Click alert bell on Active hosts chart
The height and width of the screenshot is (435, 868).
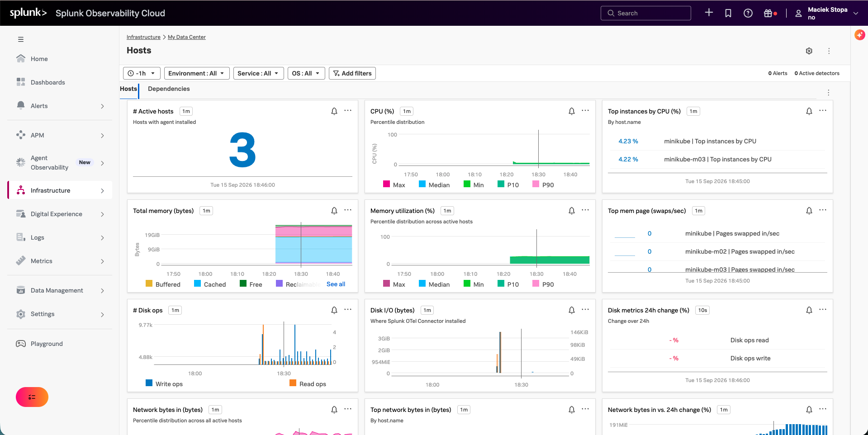point(334,111)
